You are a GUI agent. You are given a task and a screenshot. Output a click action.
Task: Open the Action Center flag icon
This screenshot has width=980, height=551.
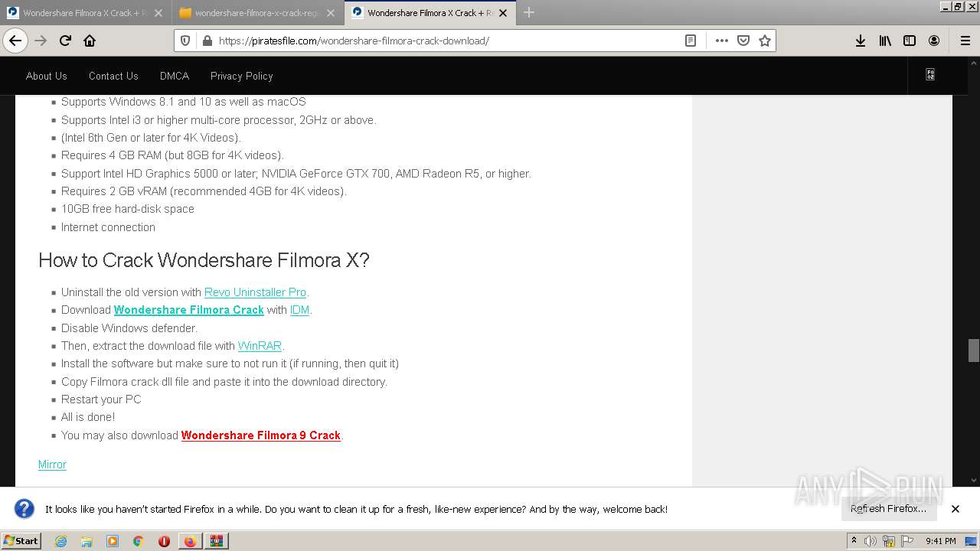point(906,541)
